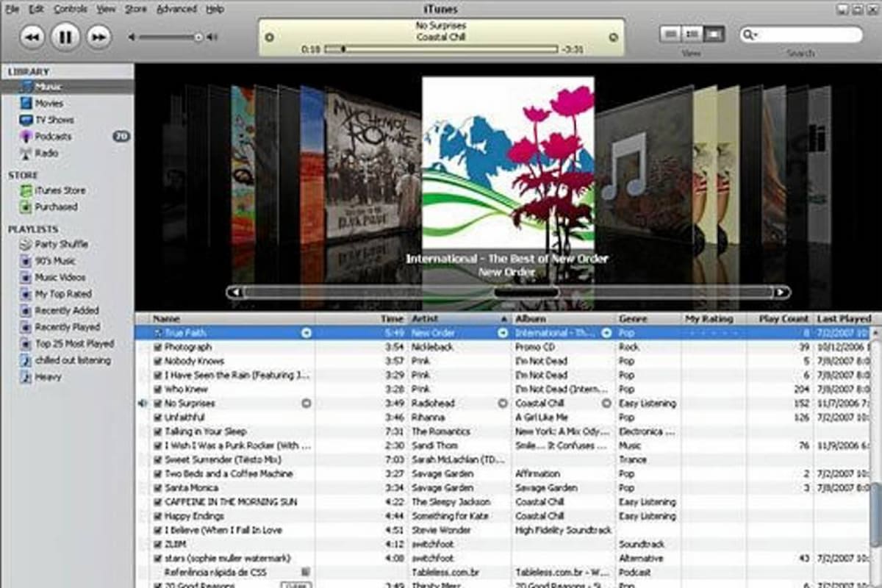This screenshot has height=588, width=882.
Task: Click the arrow beside New Order artist
Action: click(503, 333)
